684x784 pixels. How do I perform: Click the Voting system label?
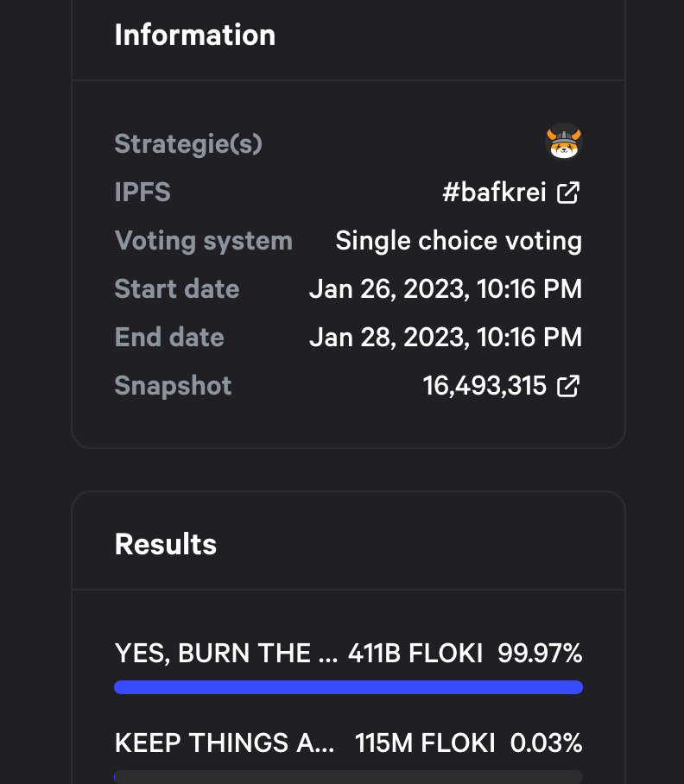click(x=204, y=240)
